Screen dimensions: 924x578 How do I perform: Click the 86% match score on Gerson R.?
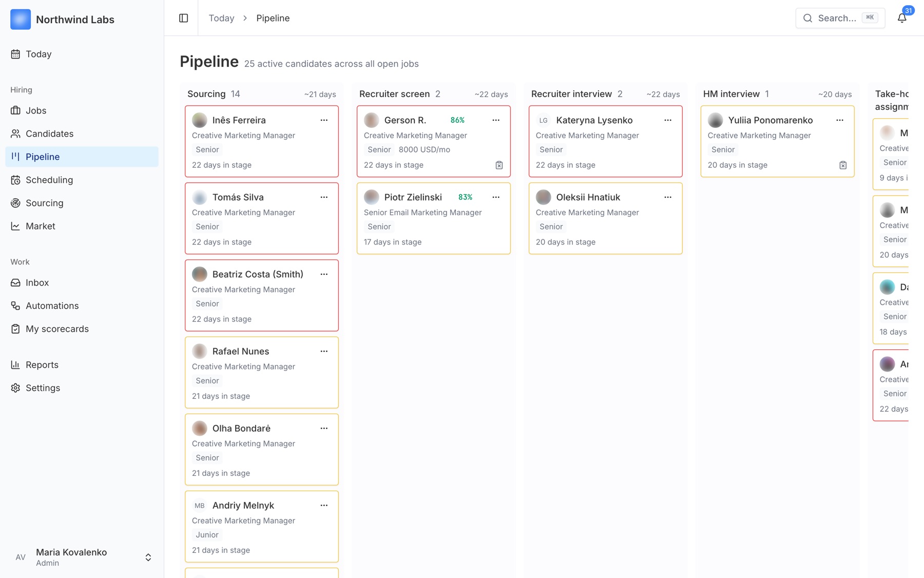click(457, 120)
